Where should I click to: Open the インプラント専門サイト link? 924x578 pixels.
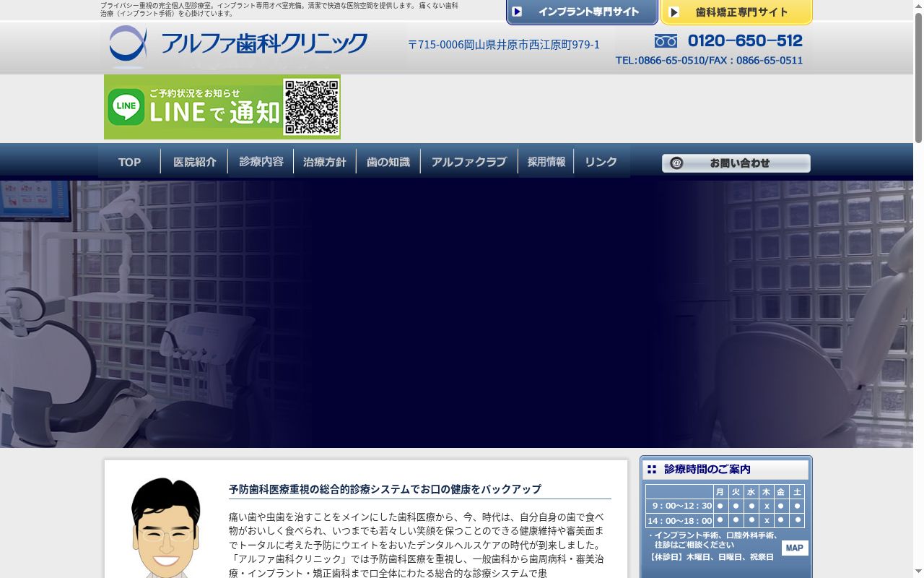pyautogui.click(x=582, y=12)
